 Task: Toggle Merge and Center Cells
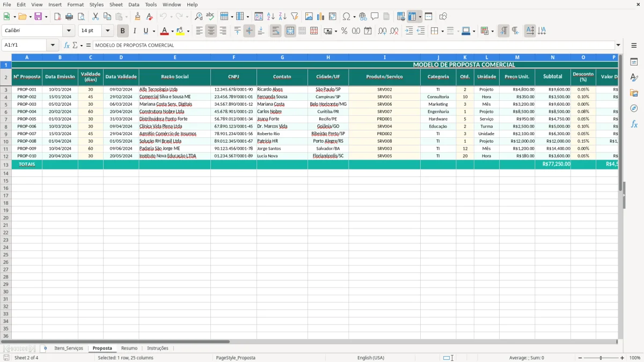pyautogui.click(x=290, y=31)
